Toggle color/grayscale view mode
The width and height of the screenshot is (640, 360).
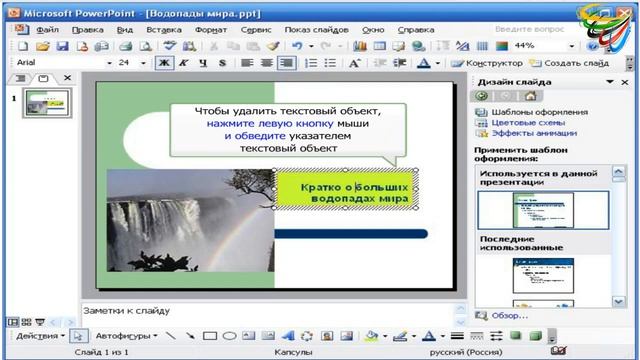502,46
